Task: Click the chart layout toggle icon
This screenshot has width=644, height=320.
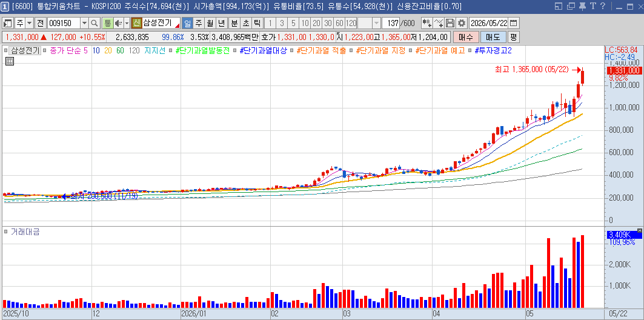Action: click(x=8, y=23)
